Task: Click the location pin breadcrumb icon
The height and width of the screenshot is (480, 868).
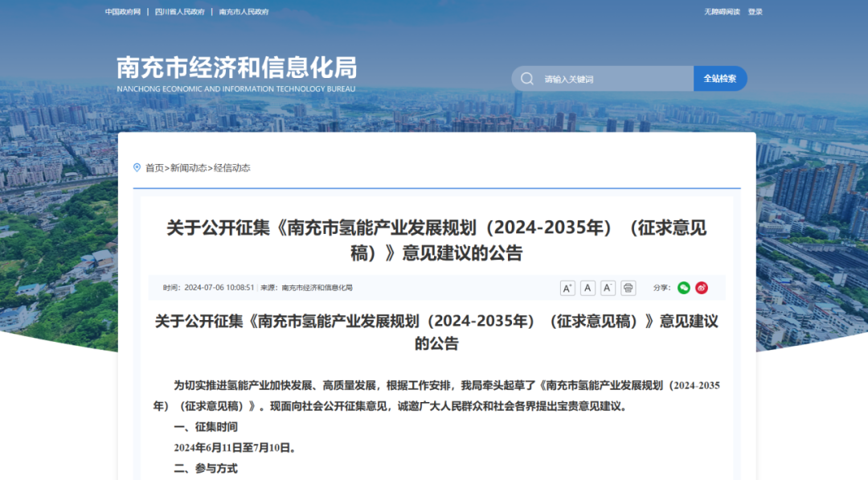Action: point(137,167)
